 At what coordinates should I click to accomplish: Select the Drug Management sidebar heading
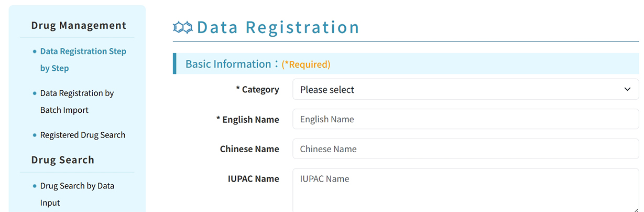79,25
